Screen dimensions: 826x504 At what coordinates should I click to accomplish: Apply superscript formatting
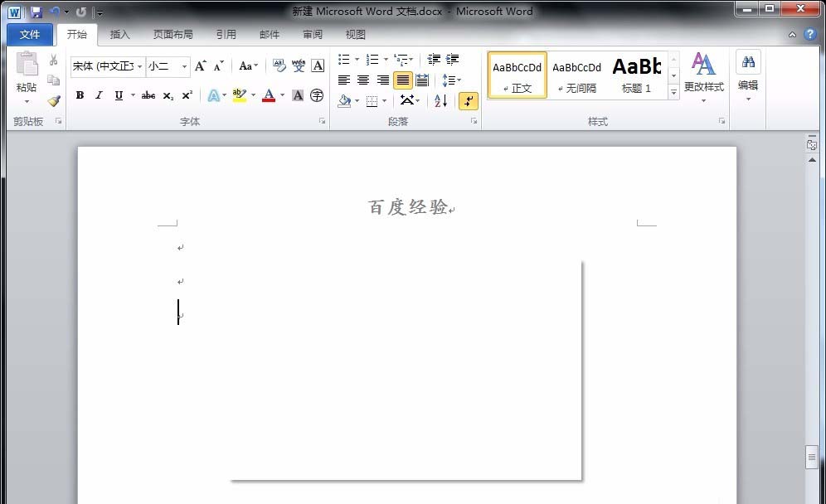point(187,95)
